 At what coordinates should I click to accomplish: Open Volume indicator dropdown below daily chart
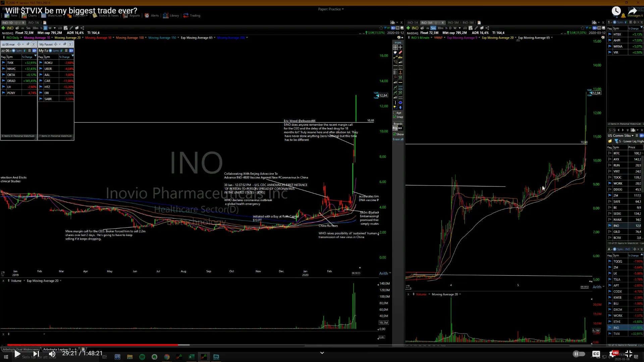pyautogui.click(x=24, y=281)
